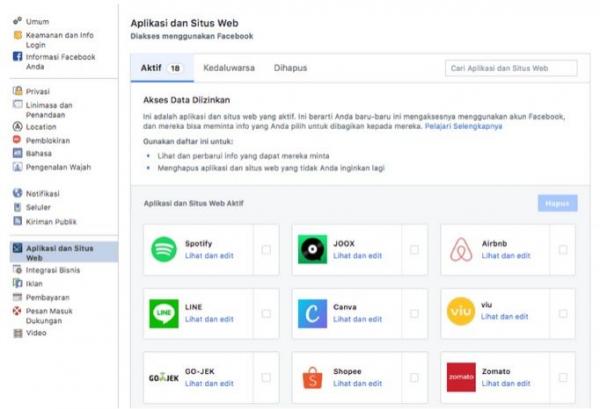600x409 pixels.
Task: Click the LINE app icon
Action: tap(163, 313)
